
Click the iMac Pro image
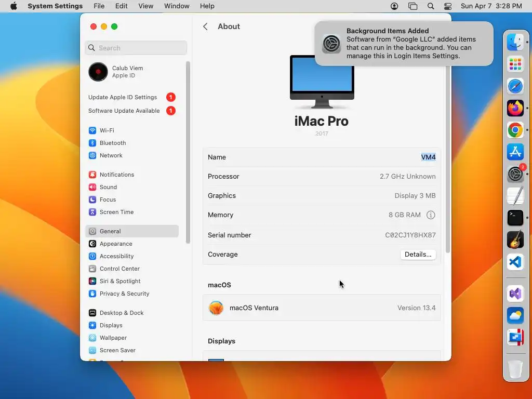(322, 82)
